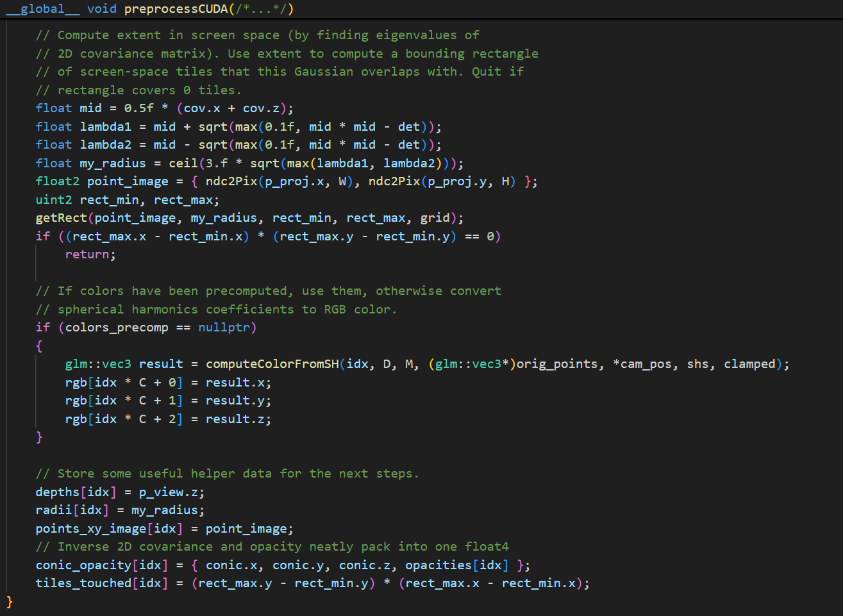
Task: Click "p_view.z" value
Action: (x=169, y=492)
